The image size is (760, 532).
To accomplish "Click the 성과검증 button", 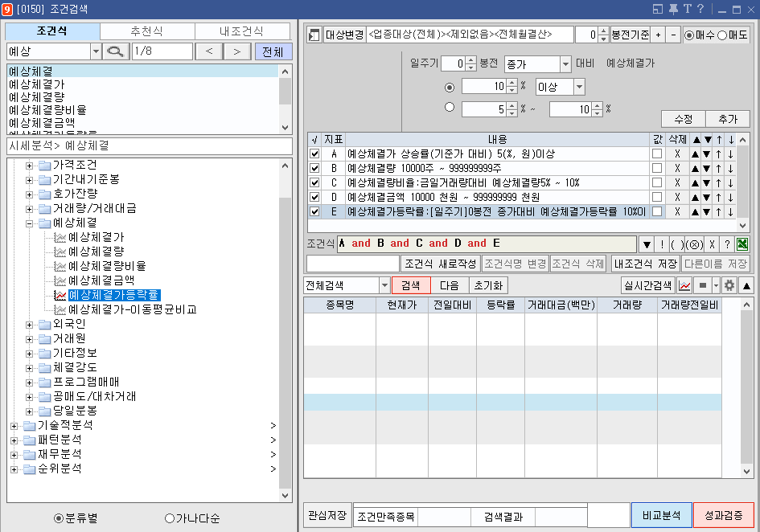I will (x=722, y=516).
